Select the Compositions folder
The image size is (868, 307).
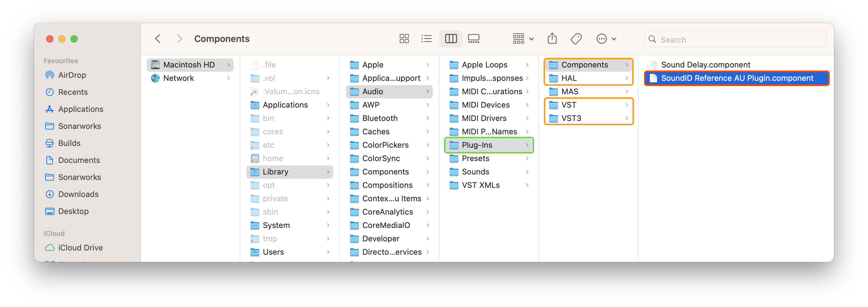point(389,185)
